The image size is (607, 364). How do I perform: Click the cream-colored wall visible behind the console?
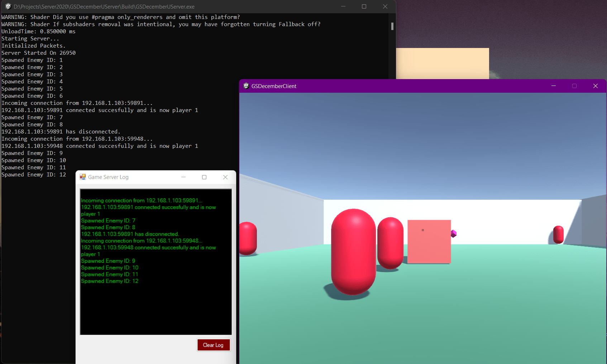tap(443, 64)
